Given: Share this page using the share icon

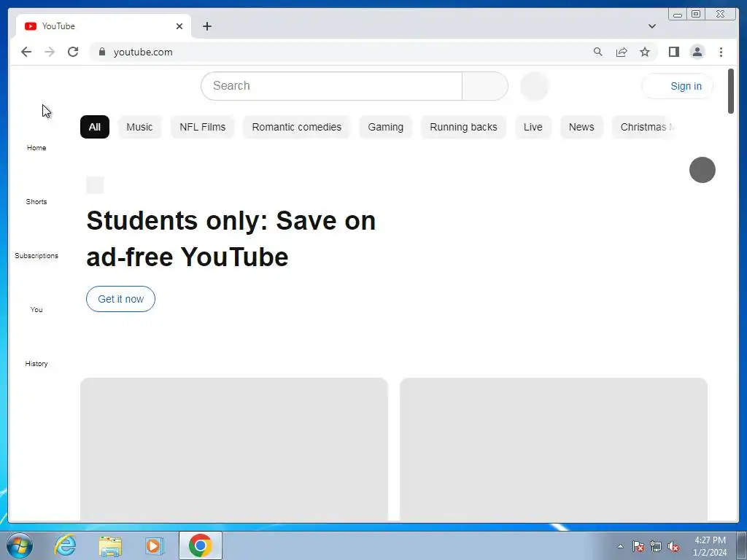Looking at the screenshot, I should (622, 52).
